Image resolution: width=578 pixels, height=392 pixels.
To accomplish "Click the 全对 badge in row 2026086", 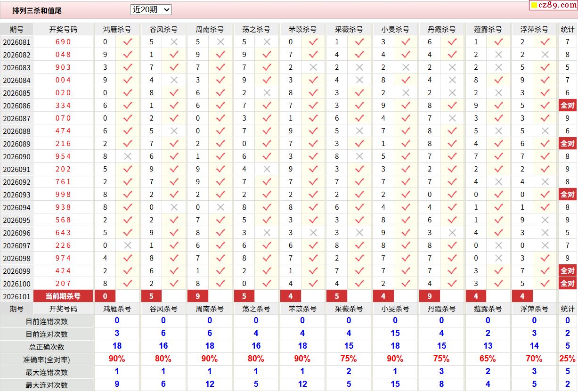I will (567, 106).
